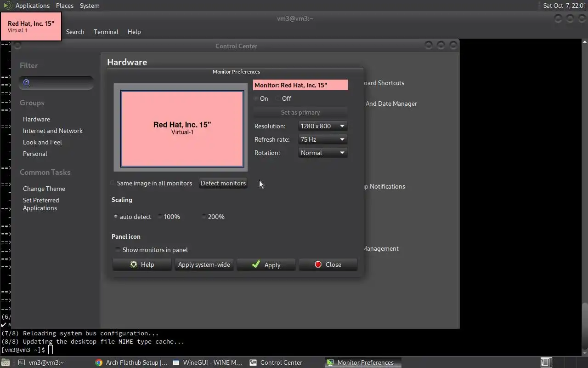The image size is (588, 368).
Task: Click the search magnifier icon in Filter box
Action: (27, 83)
